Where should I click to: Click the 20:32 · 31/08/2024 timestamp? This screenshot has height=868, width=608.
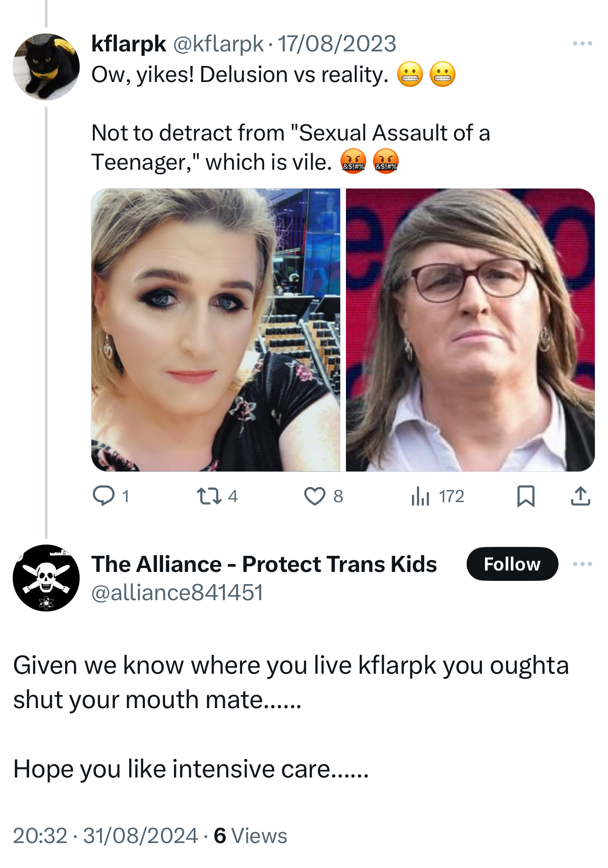coord(105,836)
